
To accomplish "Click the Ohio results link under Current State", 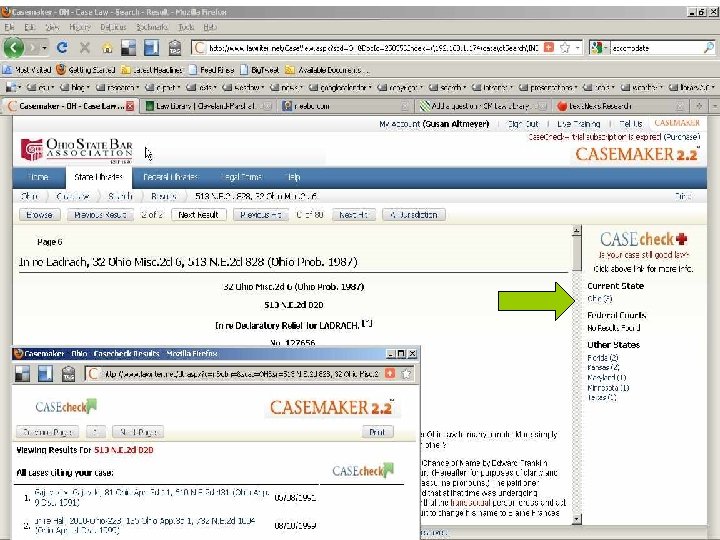I will coord(600,298).
